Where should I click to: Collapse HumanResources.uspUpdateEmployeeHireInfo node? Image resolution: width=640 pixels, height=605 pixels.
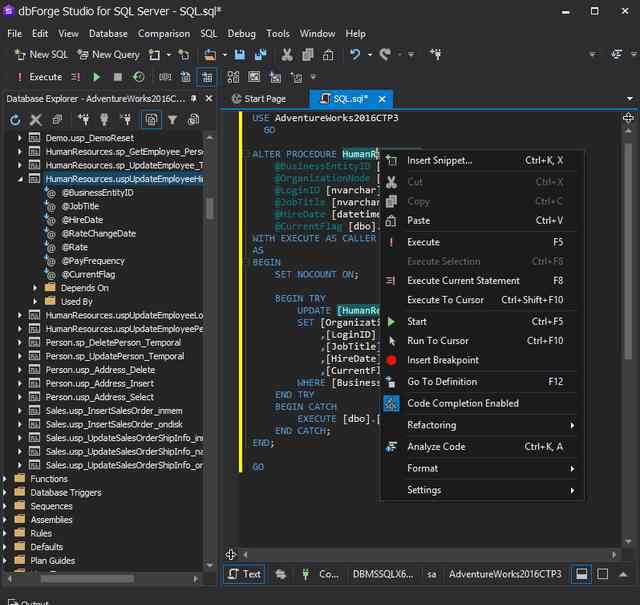pos(19,179)
